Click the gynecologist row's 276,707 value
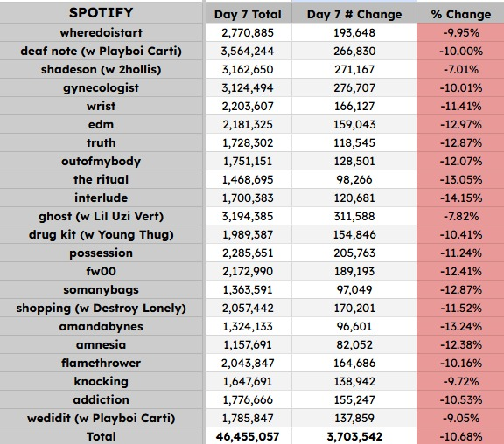Image resolution: width=504 pixels, height=444 pixels. click(354, 87)
